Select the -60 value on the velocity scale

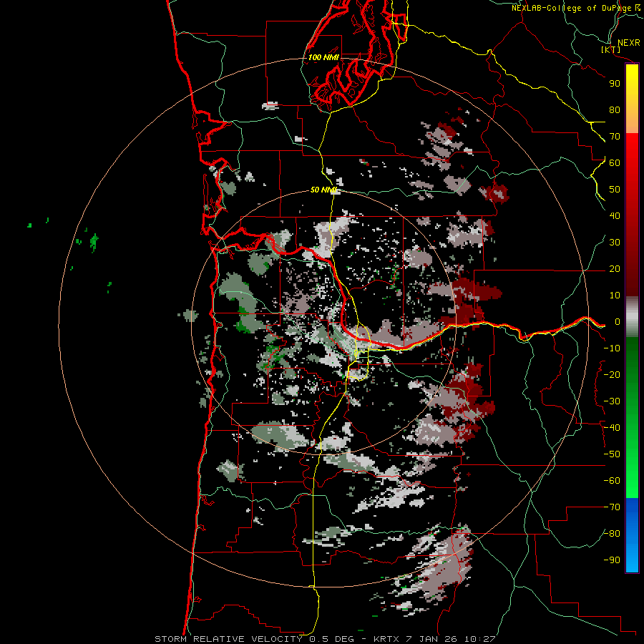[612, 481]
